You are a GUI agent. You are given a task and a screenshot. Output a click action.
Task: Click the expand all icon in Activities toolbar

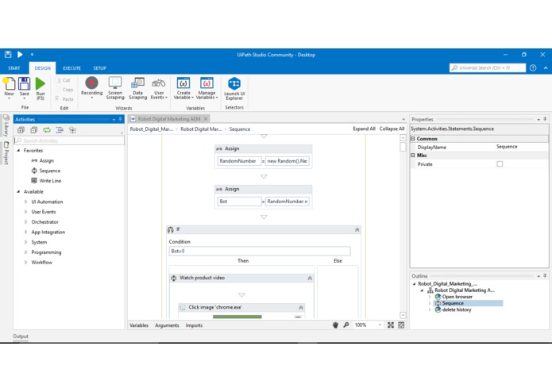tap(21, 130)
